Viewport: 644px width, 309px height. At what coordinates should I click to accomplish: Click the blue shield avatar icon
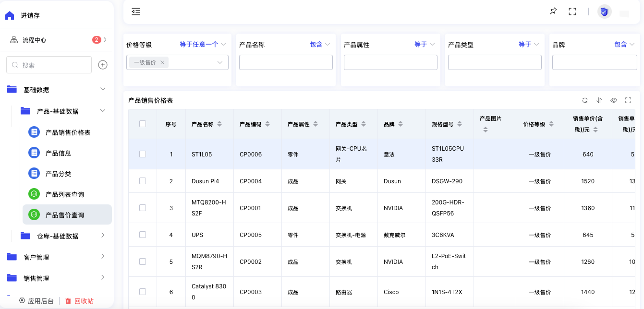[604, 12]
